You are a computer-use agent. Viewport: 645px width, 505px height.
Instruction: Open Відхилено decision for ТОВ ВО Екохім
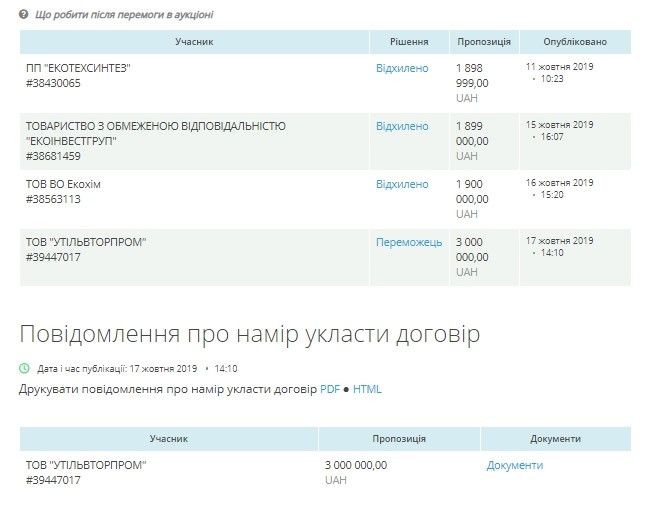(402, 184)
